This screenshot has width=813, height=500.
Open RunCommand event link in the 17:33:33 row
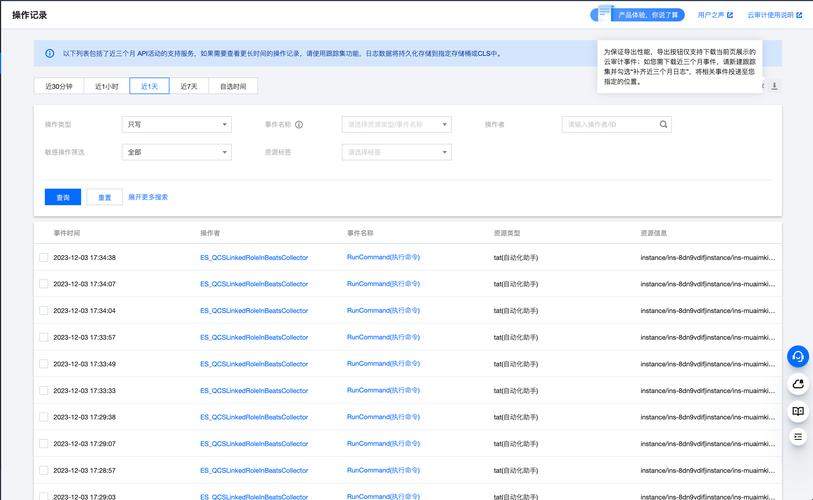pyautogui.click(x=383, y=390)
